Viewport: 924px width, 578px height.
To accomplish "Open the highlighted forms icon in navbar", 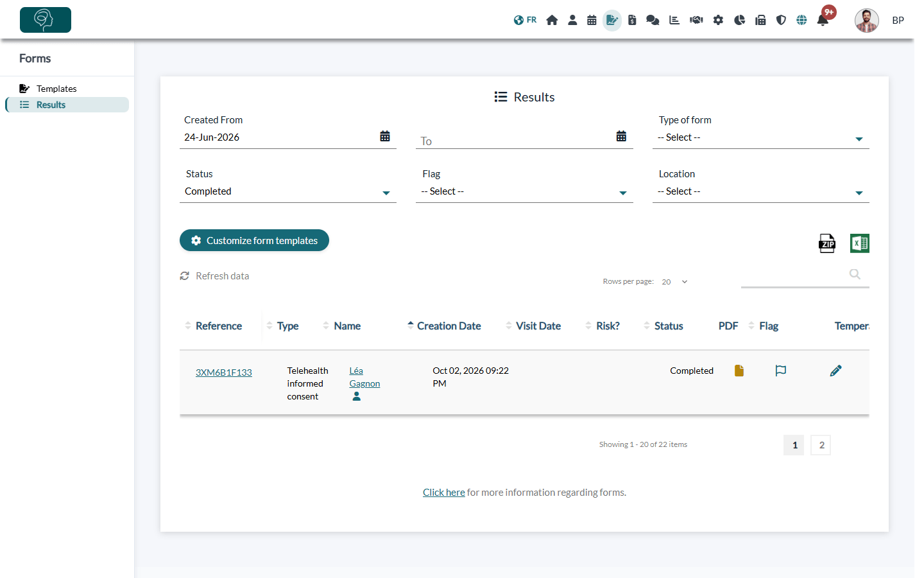I will [612, 20].
